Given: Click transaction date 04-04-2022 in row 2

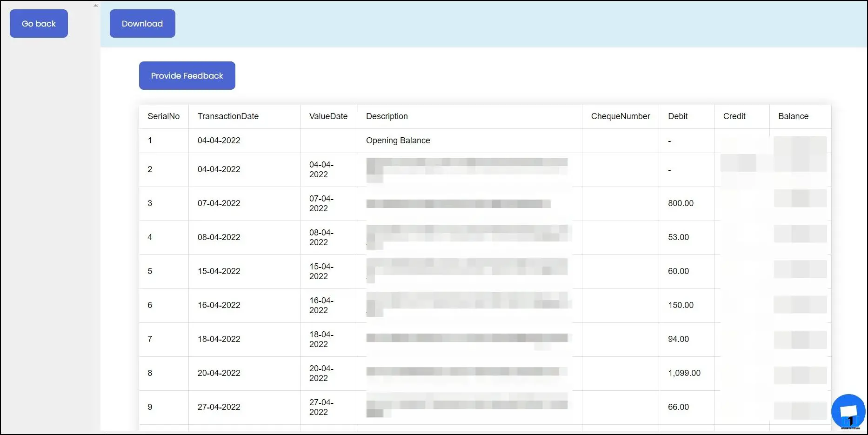Looking at the screenshot, I should point(219,169).
